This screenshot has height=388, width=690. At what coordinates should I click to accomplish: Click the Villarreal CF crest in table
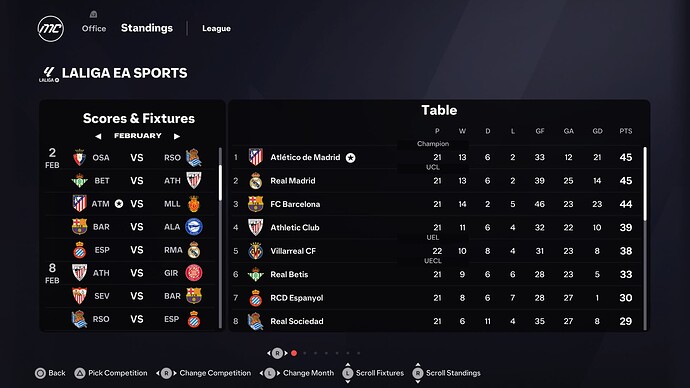(x=256, y=251)
